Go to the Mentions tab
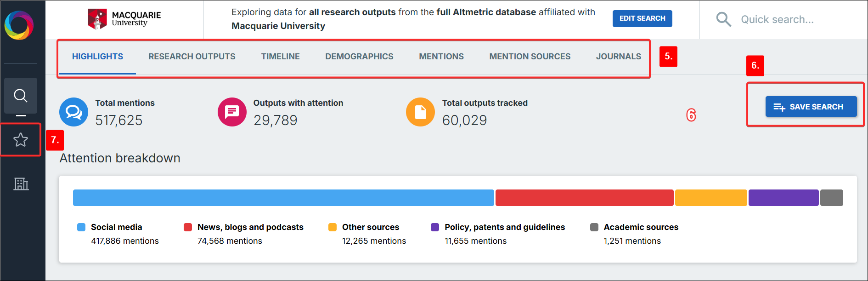The width and height of the screenshot is (868, 281). pyautogui.click(x=441, y=57)
